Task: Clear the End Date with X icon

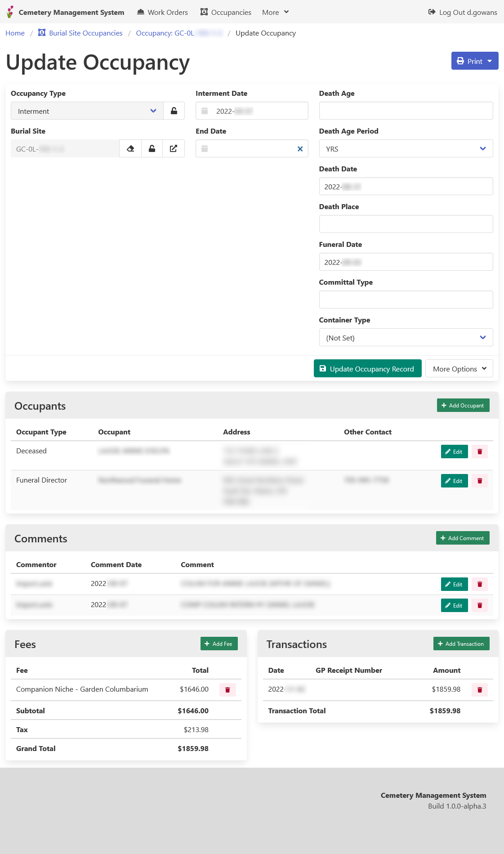Action: coord(300,149)
